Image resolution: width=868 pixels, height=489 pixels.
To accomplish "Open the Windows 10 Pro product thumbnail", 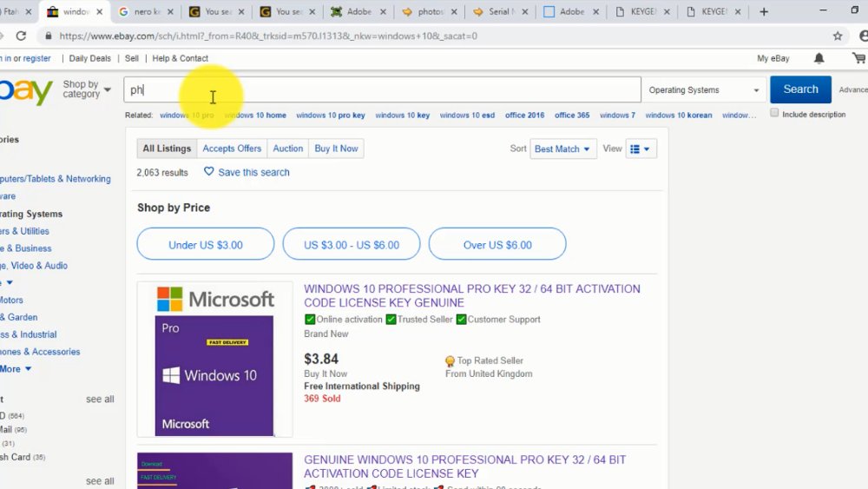I will pyautogui.click(x=215, y=360).
